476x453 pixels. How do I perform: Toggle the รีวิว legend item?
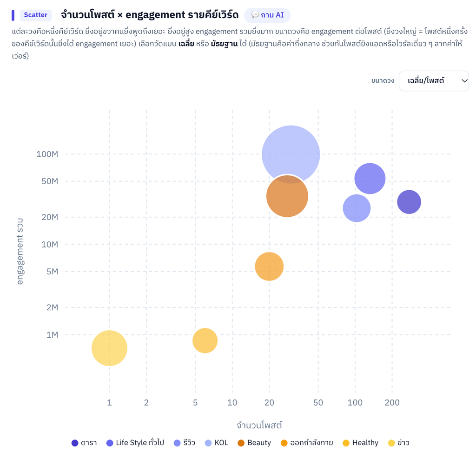185,443
